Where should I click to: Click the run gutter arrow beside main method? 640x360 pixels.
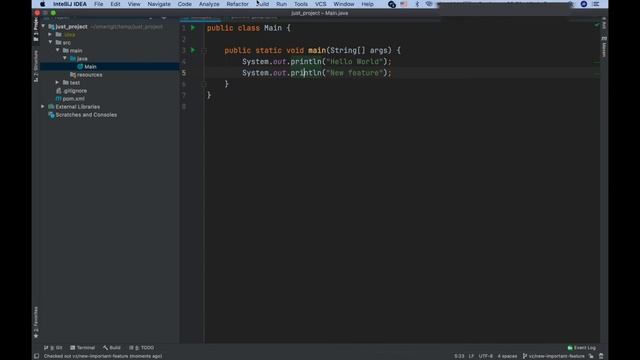click(193, 50)
